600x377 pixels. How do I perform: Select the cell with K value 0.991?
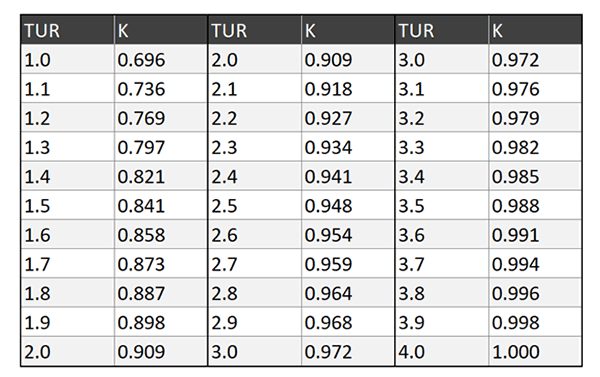[x=535, y=234]
